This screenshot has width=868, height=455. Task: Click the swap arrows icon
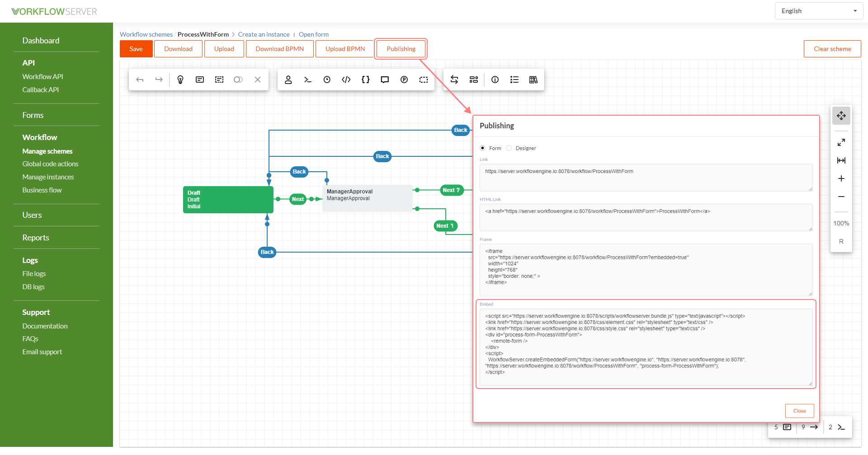pos(454,80)
